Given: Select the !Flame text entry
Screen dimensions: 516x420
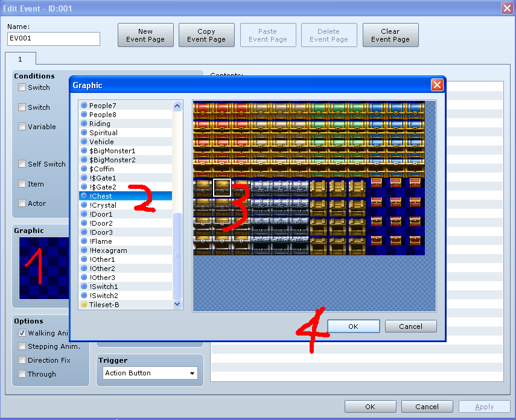Looking at the screenshot, I should 101,241.
